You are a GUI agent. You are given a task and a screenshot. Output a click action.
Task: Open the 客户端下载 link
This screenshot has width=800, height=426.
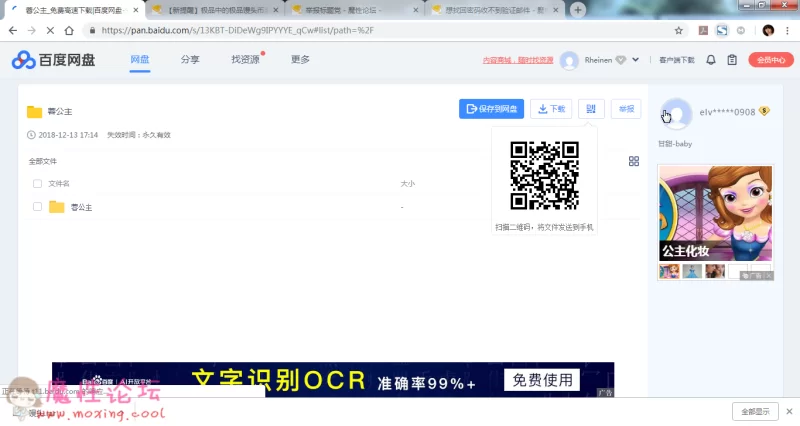pyautogui.click(x=677, y=60)
